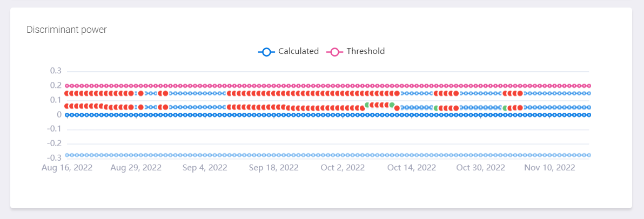The image size is (644, 219).
Task: Click the first green data point
Action: (367, 105)
